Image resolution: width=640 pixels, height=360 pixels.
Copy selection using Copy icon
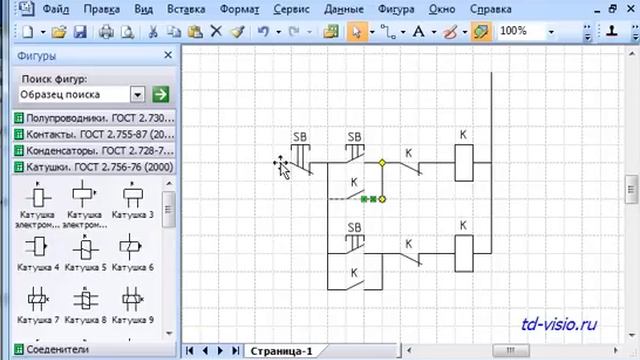[x=174, y=31]
